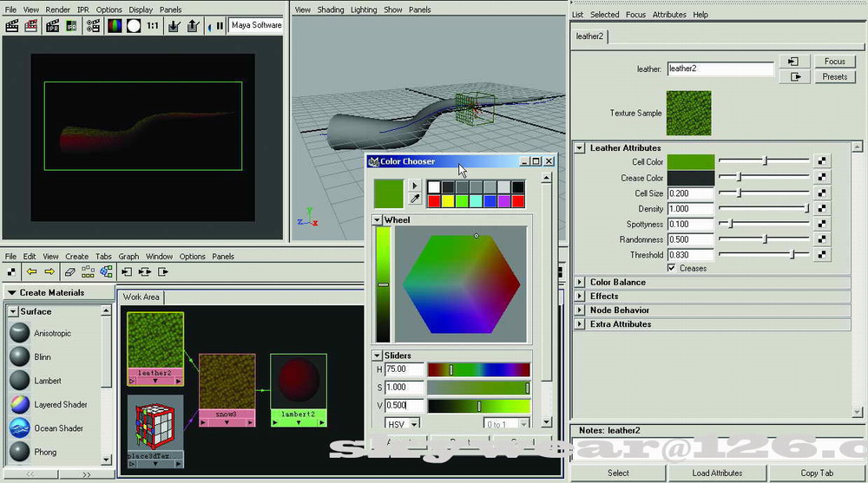Click the black IPR render clapperboard icon
The height and width of the screenshot is (483, 868).
tap(53, 25)
